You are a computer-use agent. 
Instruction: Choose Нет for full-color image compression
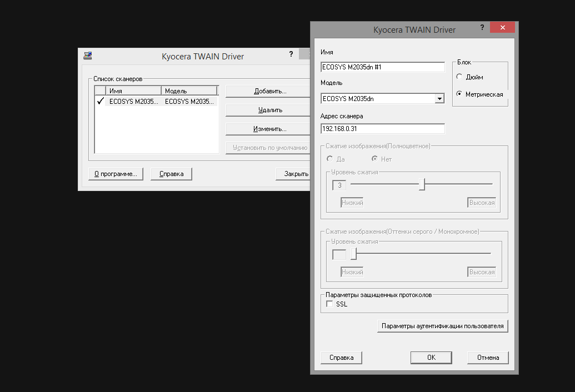(374, 159)
